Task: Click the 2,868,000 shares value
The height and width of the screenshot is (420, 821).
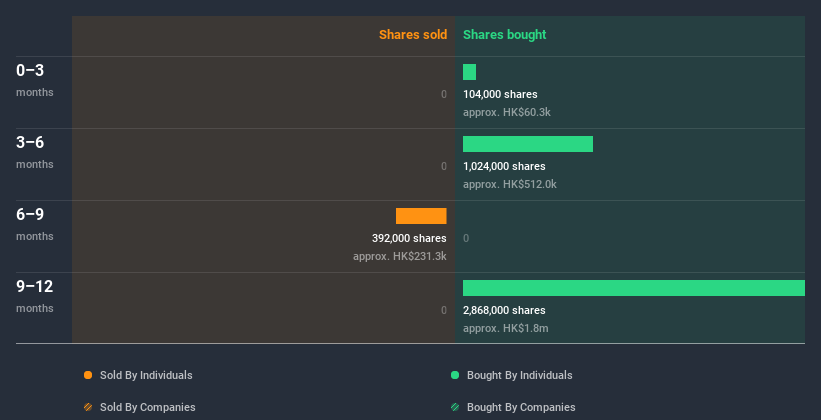Action: click(504, 310)
